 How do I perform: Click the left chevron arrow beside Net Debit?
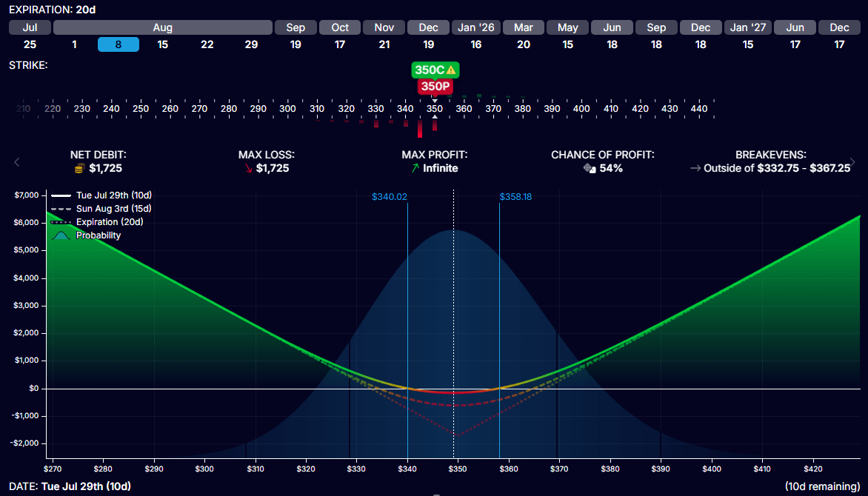pyautogui.click(x=16, y=162)
